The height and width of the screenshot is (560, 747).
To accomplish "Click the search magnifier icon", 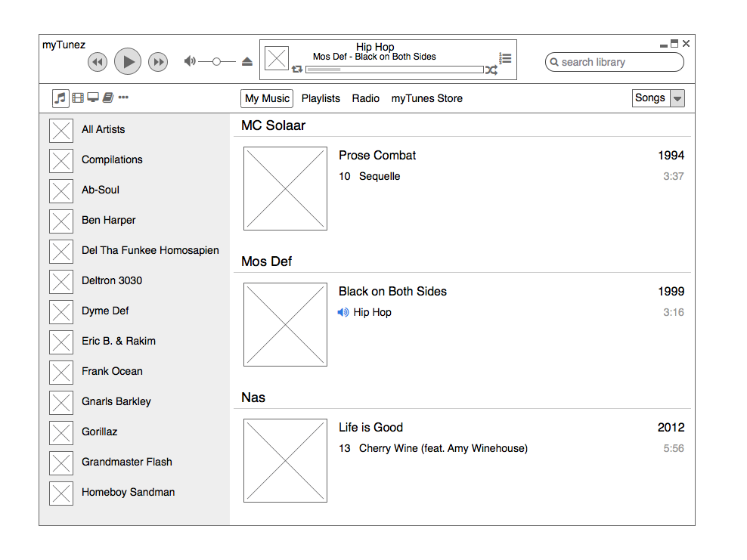I will click(555, 62).
